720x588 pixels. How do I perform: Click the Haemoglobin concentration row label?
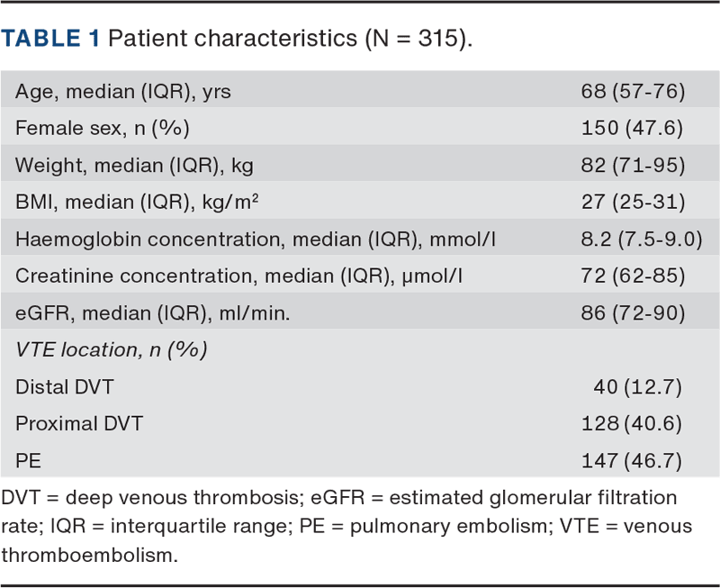[256, 240]
